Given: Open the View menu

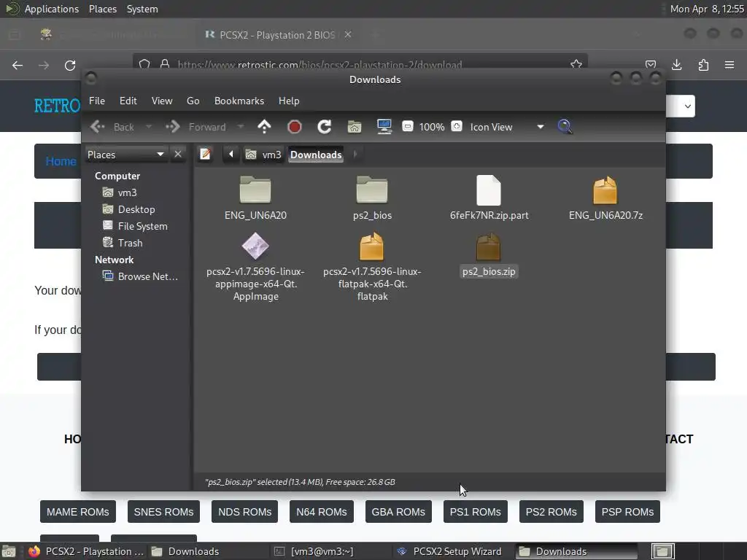Looking at the screenshot, I should (162, 101).
